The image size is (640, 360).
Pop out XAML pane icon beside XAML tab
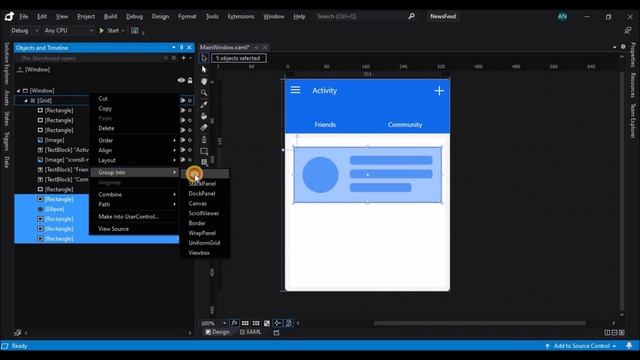[276, 332]
